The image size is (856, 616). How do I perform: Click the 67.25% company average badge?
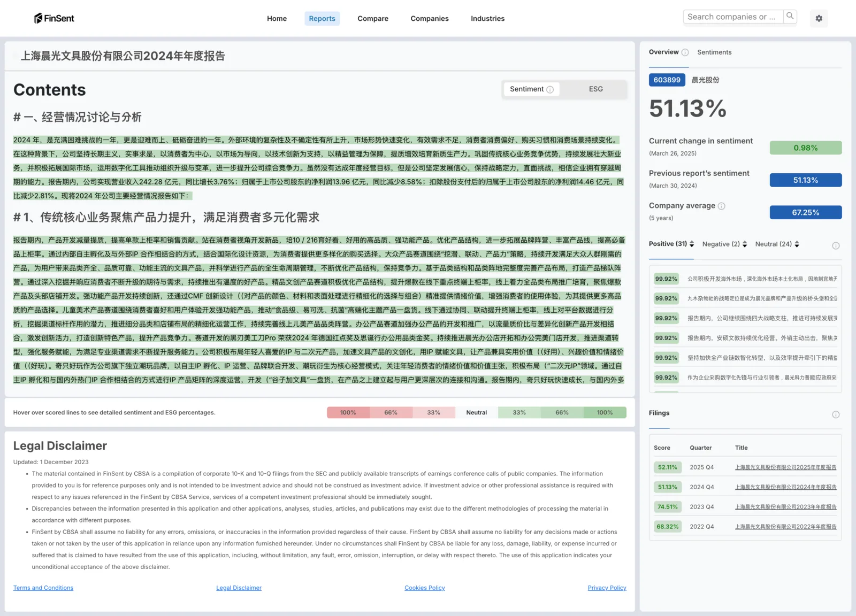(806, 212)
